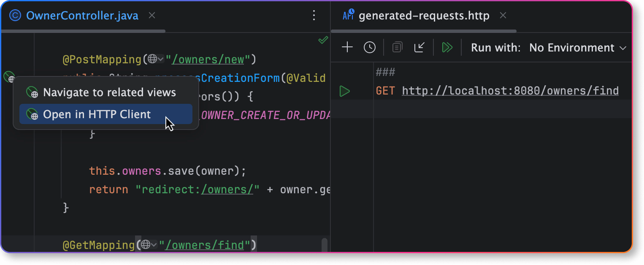The height and width of the screenshot is (265, 644).
Task: Run the GET owners/find request
Action: pyautogui.click(x=345, y=91)
